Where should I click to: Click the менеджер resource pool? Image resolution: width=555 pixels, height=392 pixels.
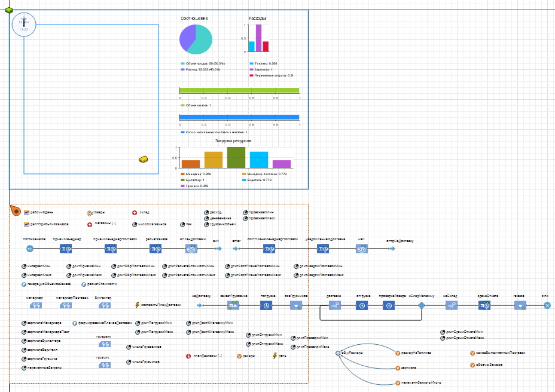point(36,305)
